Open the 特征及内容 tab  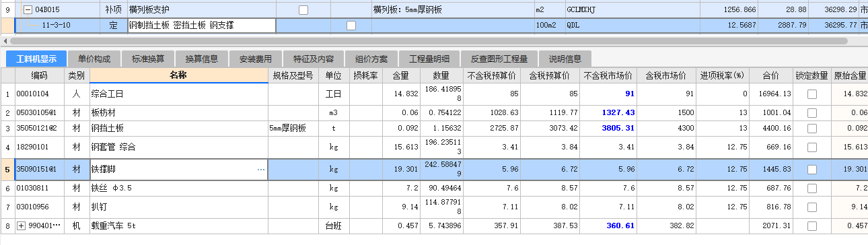point(314,59)
